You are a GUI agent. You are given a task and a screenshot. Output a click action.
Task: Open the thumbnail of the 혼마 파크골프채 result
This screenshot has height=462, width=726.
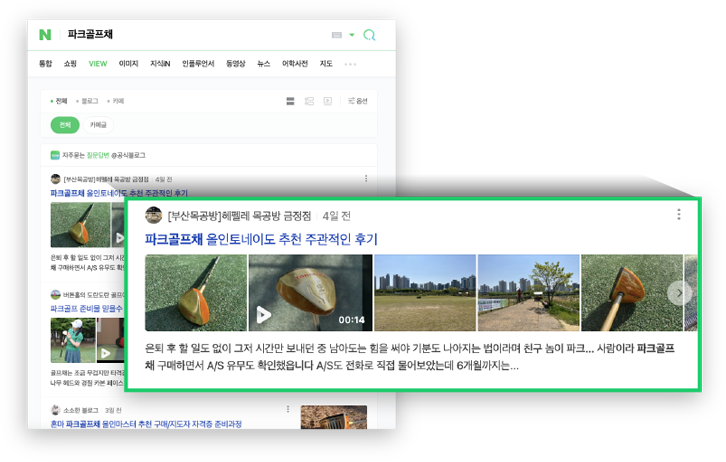[x=334, y=417]
